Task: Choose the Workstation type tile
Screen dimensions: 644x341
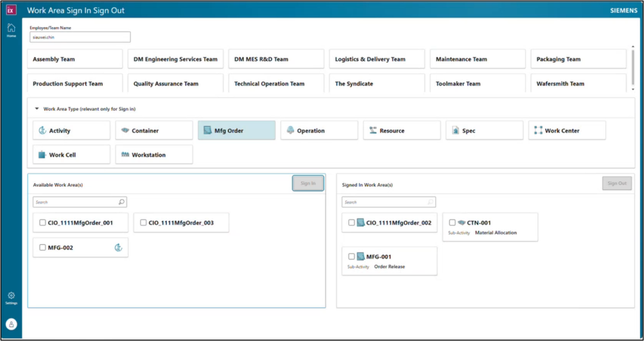Action: 154,155
